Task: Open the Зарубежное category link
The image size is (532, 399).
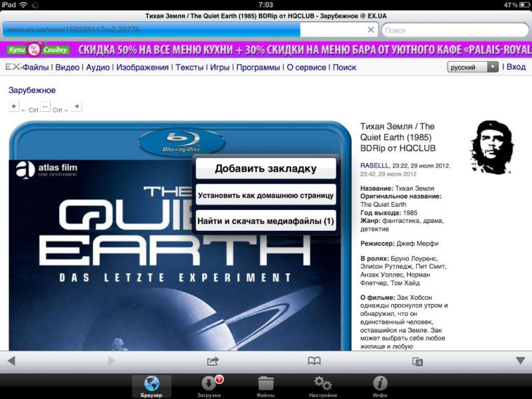Action: pyautogui.click(x=32, y=90)
